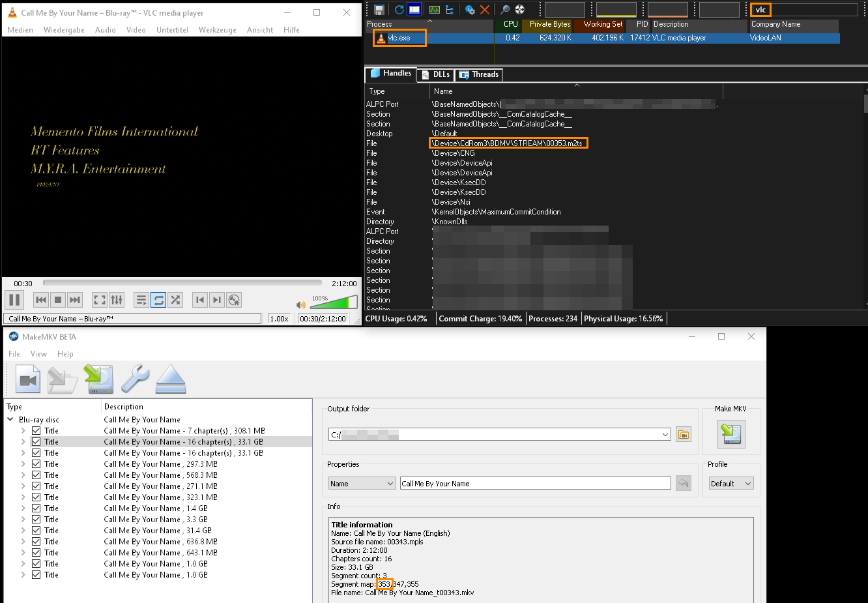Browse output folder in MakeMKV

pyautogui.click(x=683, y=434)
